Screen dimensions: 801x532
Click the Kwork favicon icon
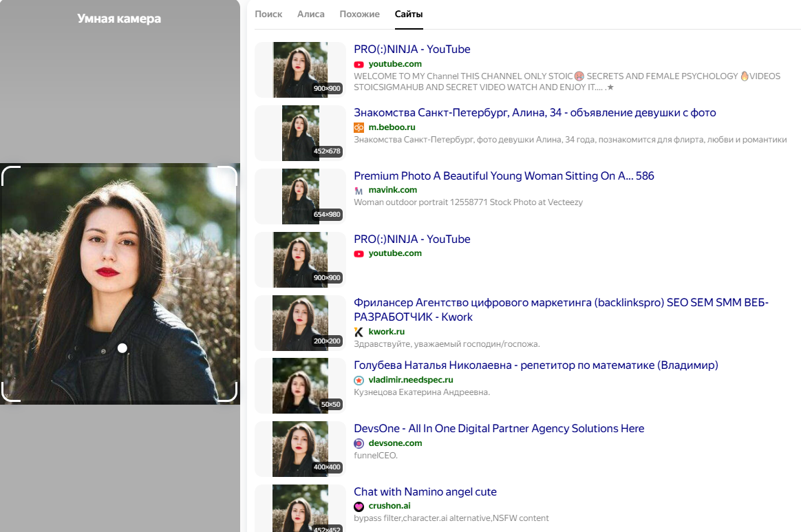coord(359,332)
